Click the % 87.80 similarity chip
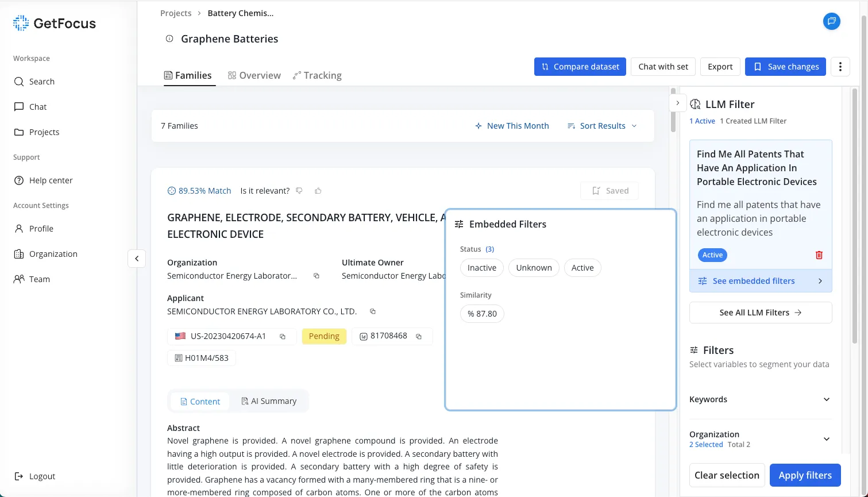This screenshot has width=868, height=497. point(482,314)
